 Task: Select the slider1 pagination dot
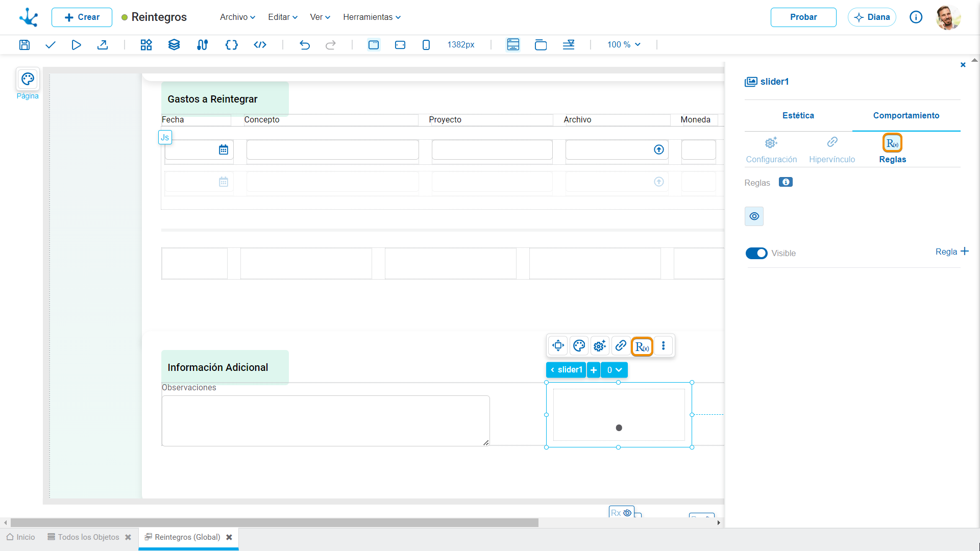(x=619, y=428)
